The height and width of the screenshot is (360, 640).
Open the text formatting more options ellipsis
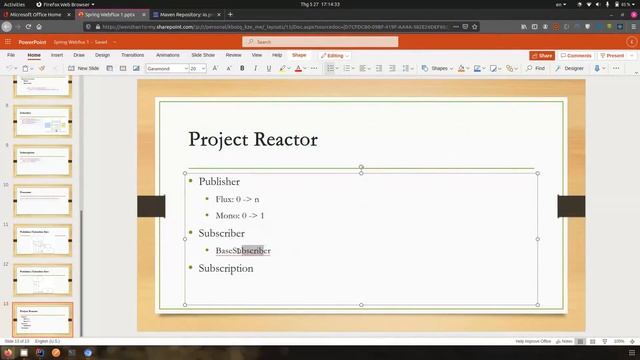(314, 69)
